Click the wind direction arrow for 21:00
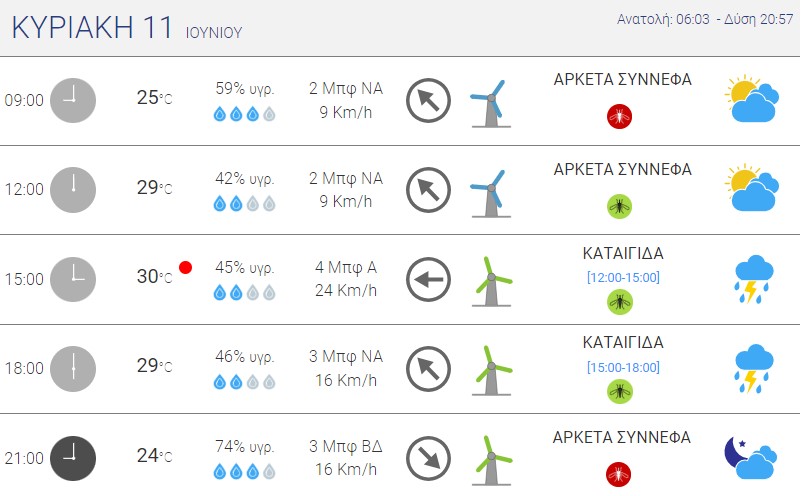Screen dimensions: 812x496 (428, 459)
